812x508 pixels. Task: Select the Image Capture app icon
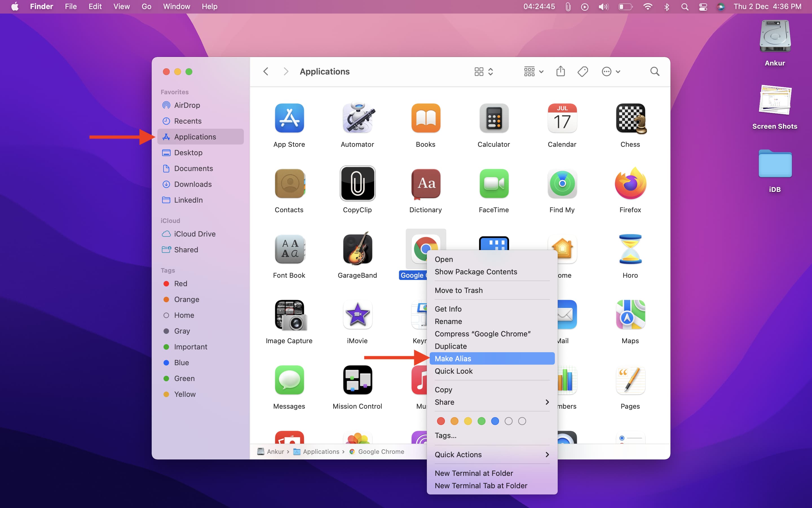[x=291, y=315]
